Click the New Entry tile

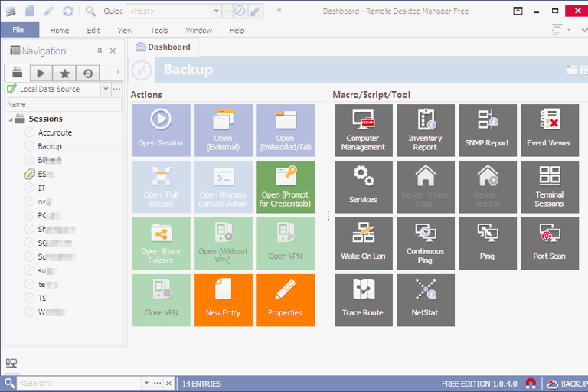224,300
